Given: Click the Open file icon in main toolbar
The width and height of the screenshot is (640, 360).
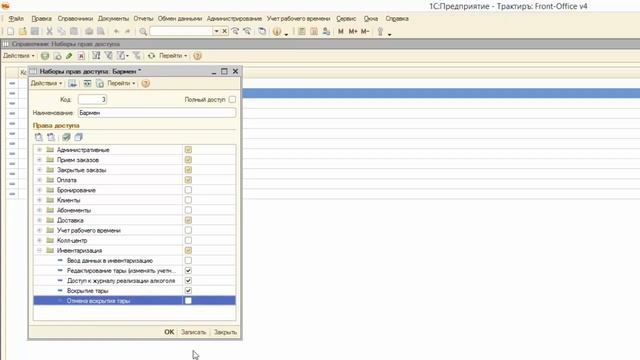Looking at the screenshot, I should click(23, 31).
